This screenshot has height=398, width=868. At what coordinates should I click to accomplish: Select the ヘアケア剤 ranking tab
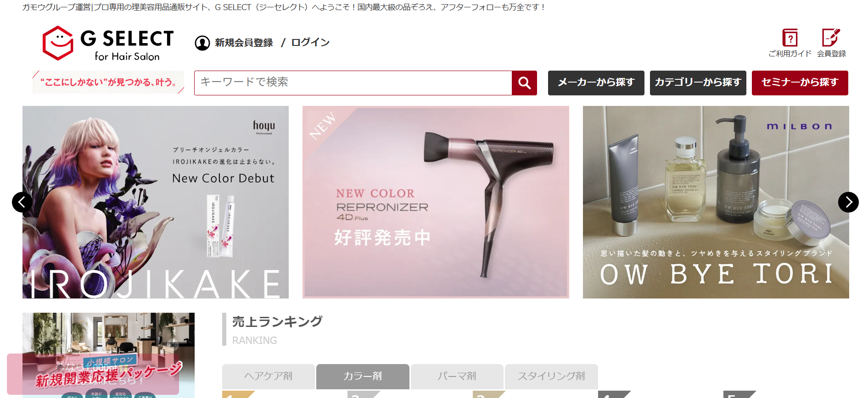tap(269, 376)
